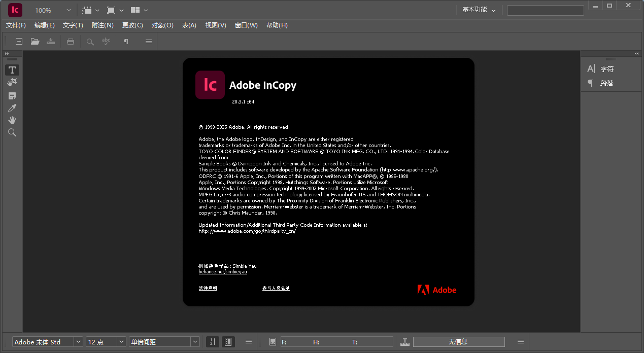Click the large Ic logo in About dialog
The height and width of the screenshot is (353, 644).
(210, 85)
